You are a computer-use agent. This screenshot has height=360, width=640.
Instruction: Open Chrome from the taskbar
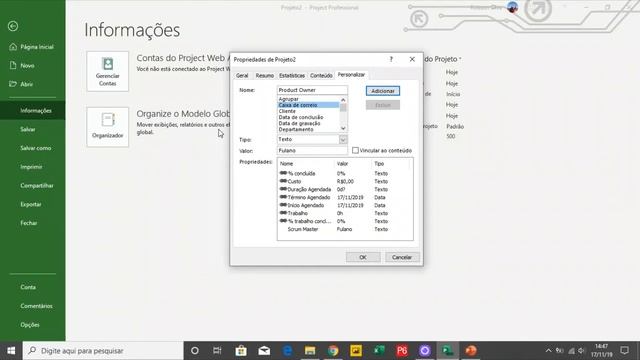[x=333, y=351]
